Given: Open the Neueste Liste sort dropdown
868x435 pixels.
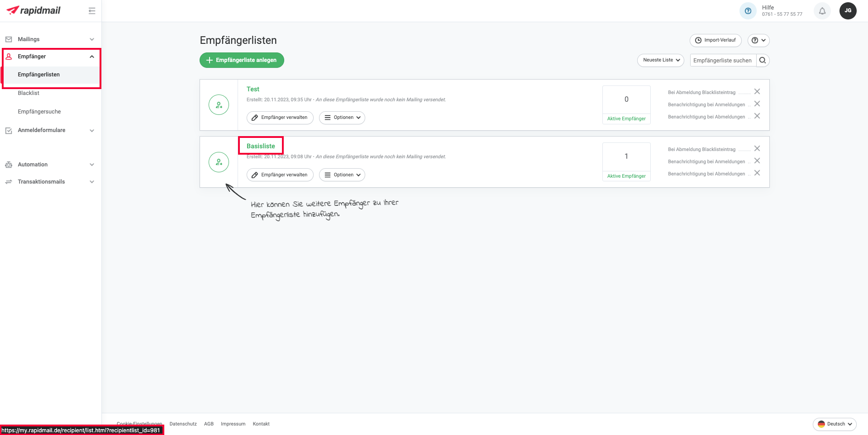Looking at the screenshot, I should (660, 60).
